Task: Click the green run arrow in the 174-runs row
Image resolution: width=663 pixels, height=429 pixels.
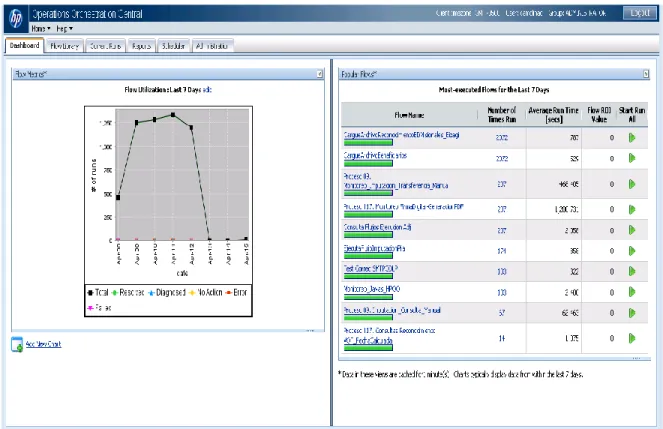Action: tap(632, 251)
